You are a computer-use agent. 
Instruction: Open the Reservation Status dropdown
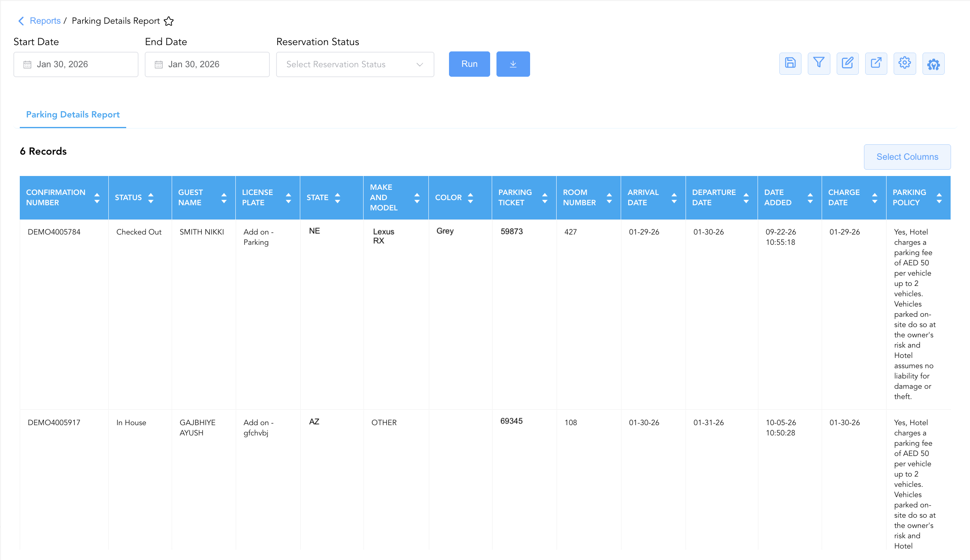point(355,64)
